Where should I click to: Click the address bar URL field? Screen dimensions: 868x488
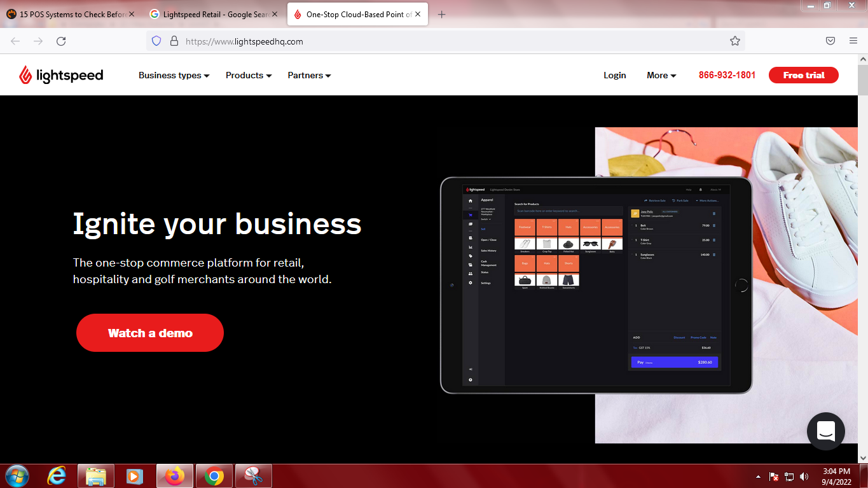click(445, 41)
